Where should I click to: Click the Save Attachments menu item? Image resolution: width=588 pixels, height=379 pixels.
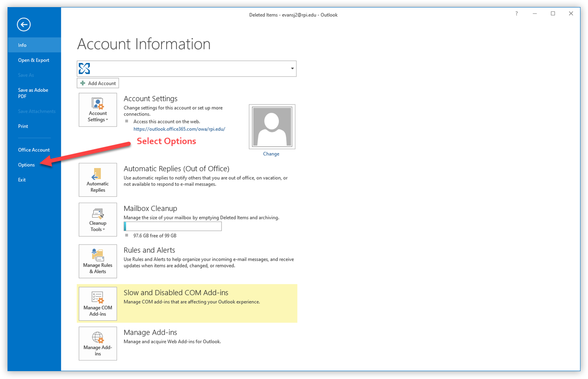pyautogui.click(x=37, y=111)
